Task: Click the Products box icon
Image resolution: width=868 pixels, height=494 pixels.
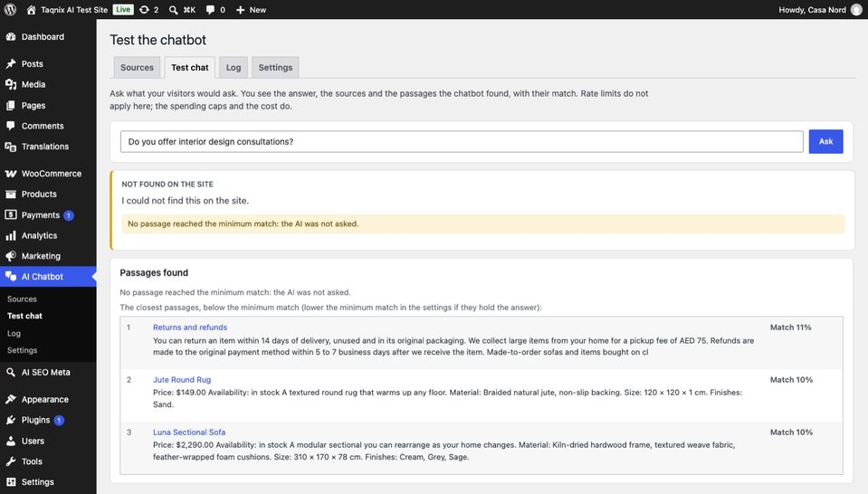Action: (11, 195)
